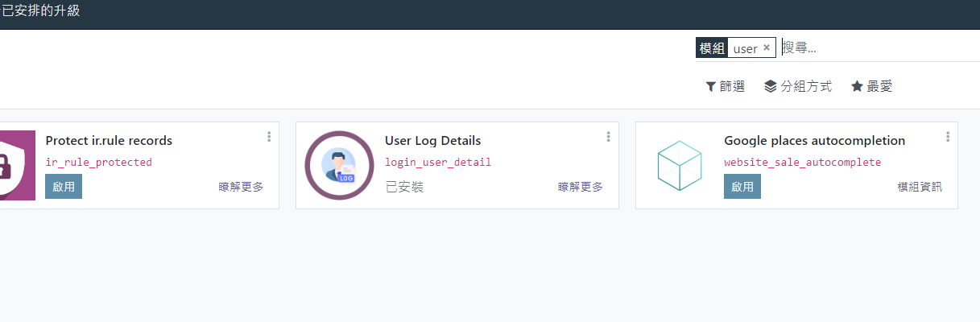
Task: Select the 已安排的升級 menu item
Action: pyautogui.click(x=40, y=11)
